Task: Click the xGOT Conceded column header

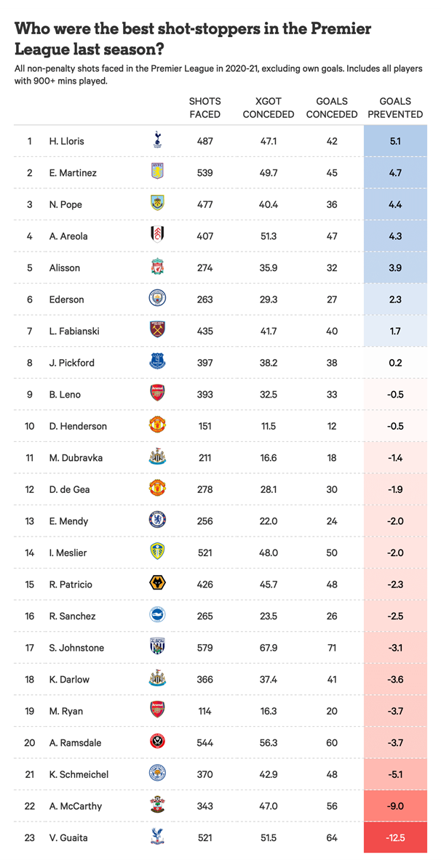Action: pos(269,108)
